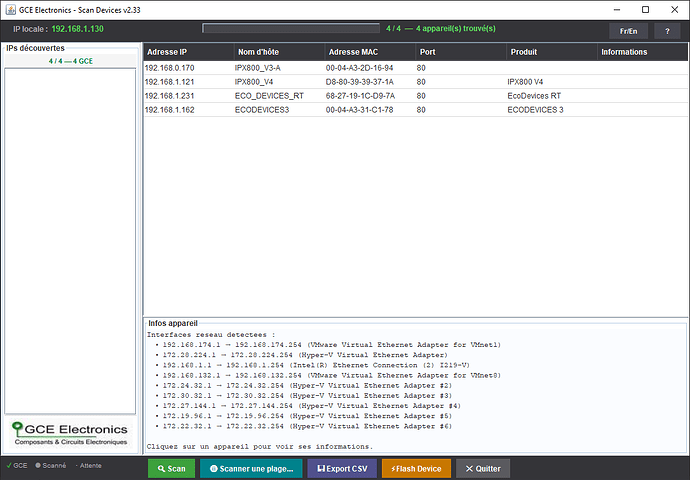Screen dimensions: 690x480
Task: Launch the Flash Device function
Action: [416, 469]
